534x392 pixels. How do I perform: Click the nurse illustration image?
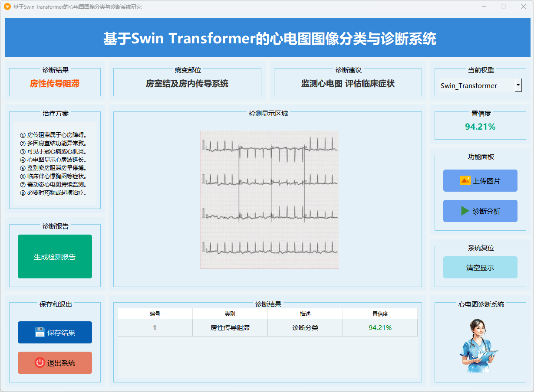click(x=477, y=346)
